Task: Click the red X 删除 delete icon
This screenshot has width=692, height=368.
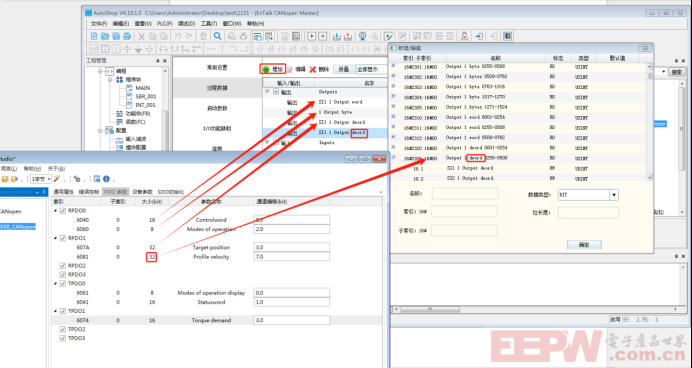Action: click(x=313, y=69)
